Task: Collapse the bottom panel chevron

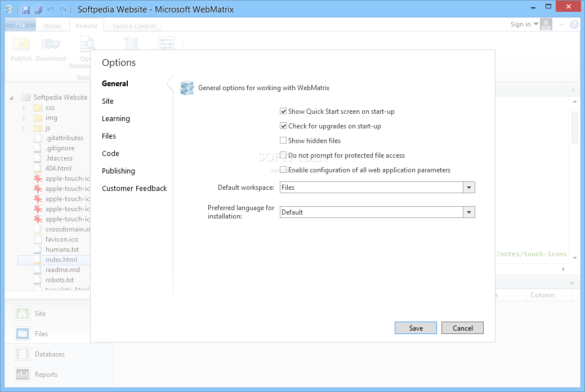Action: [x=572, y=283]
